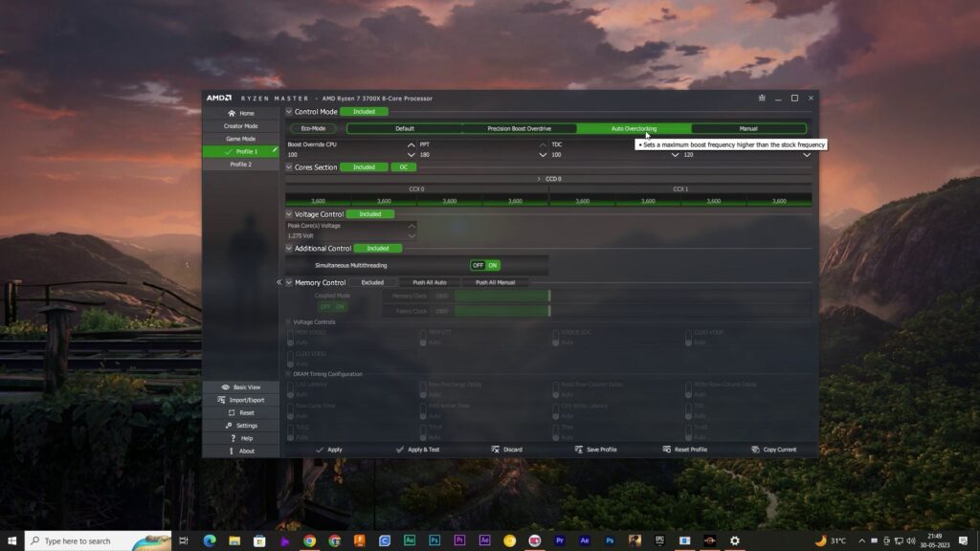Screen dimensions: 980x551
Task: Open File Explorer from taskbar
Action: [x=234, y=540]
